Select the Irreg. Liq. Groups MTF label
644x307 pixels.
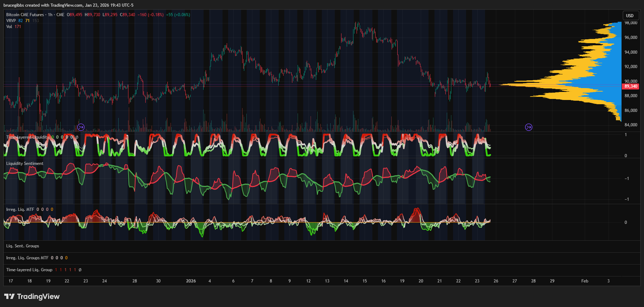[x=27, y=258]
